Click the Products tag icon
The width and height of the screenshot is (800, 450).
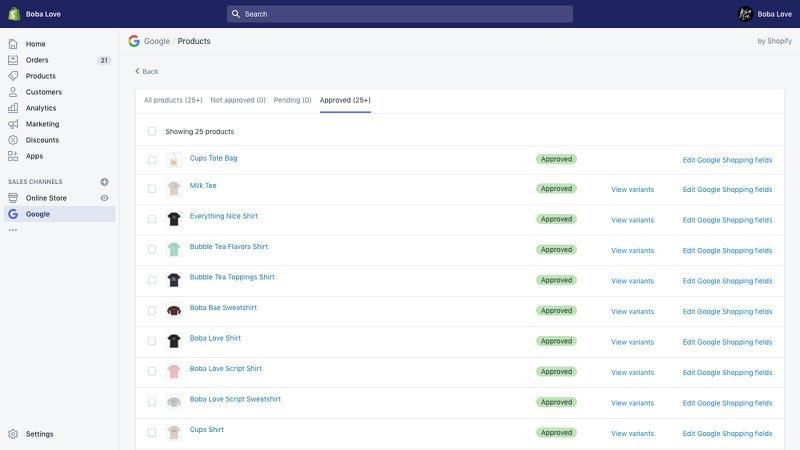[13, 76]
